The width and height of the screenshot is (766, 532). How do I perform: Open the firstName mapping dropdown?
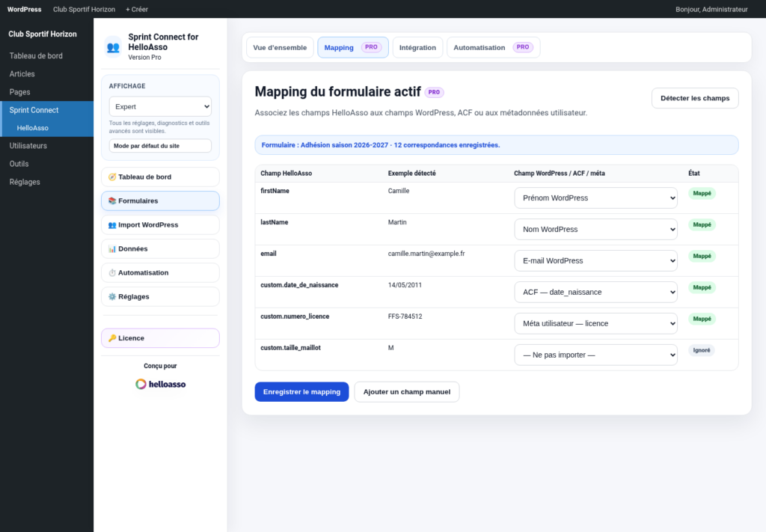click(x=595, y=198)
